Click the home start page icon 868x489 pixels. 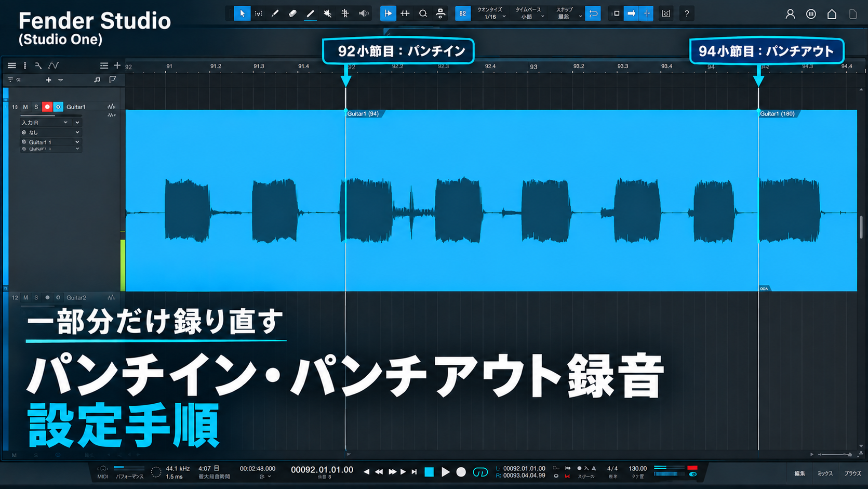832,14
